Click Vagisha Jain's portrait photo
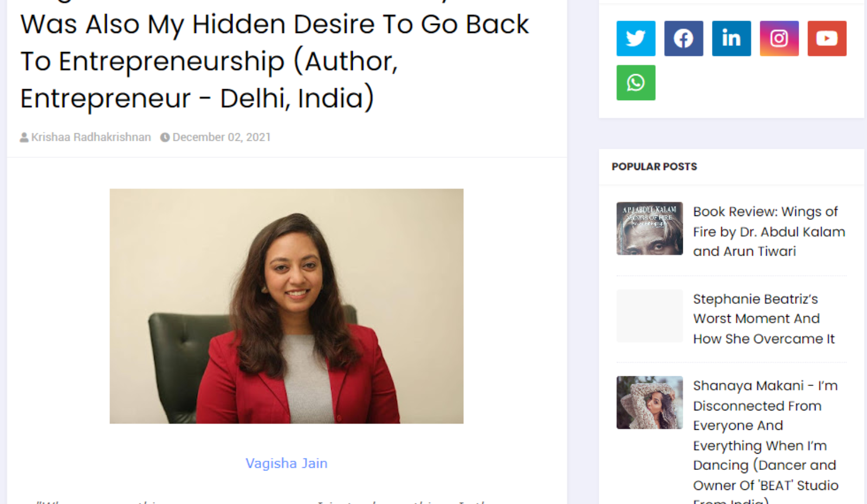Image resolution: width=867 pixels, height=504 pixels. point(286,306)
